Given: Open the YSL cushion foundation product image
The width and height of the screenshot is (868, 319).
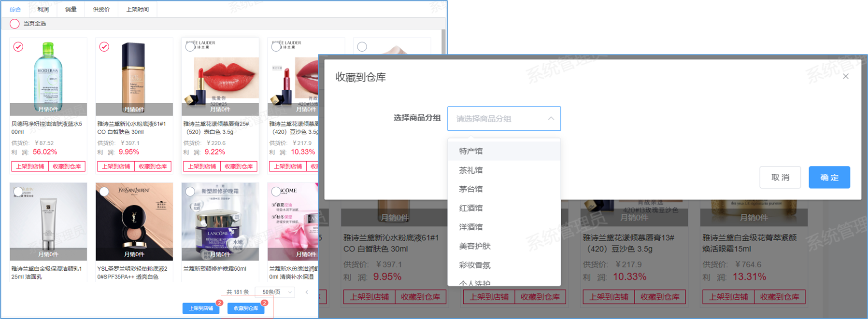Looking at the screenshot, I should click(134, 221).
